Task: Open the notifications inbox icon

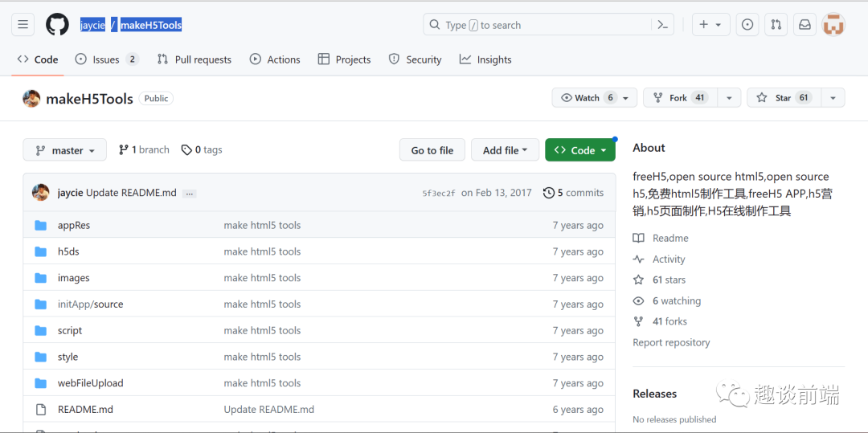Action: (805, 25)
